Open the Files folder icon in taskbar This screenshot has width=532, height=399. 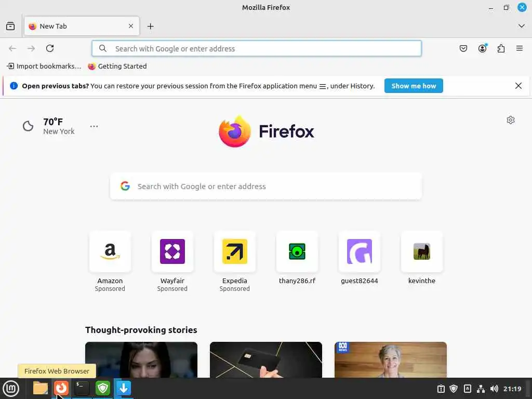coord(41,388)
